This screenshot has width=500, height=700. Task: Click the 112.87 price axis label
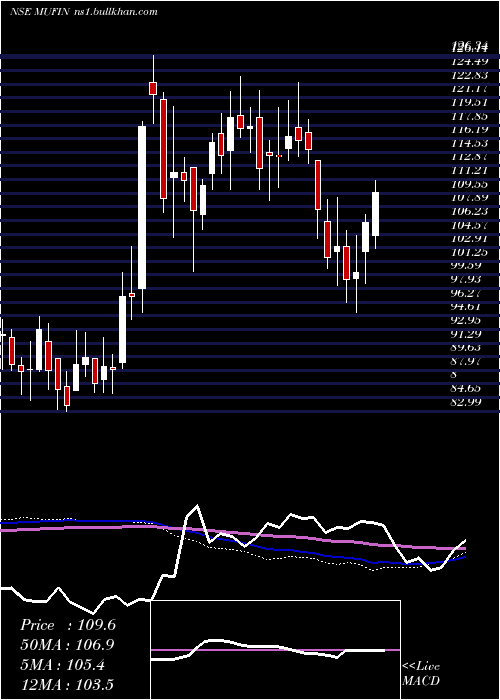470,157
